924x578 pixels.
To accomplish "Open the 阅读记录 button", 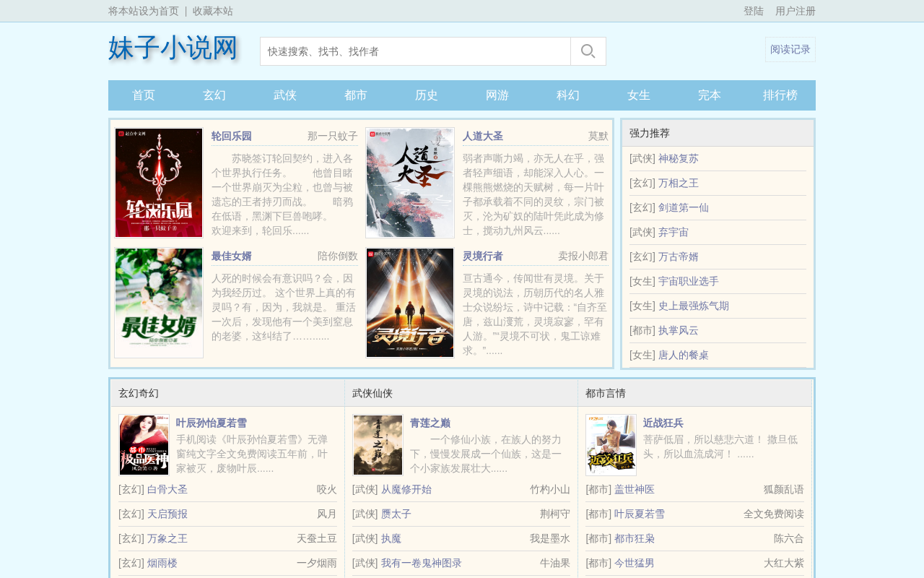I will [790, 50].
